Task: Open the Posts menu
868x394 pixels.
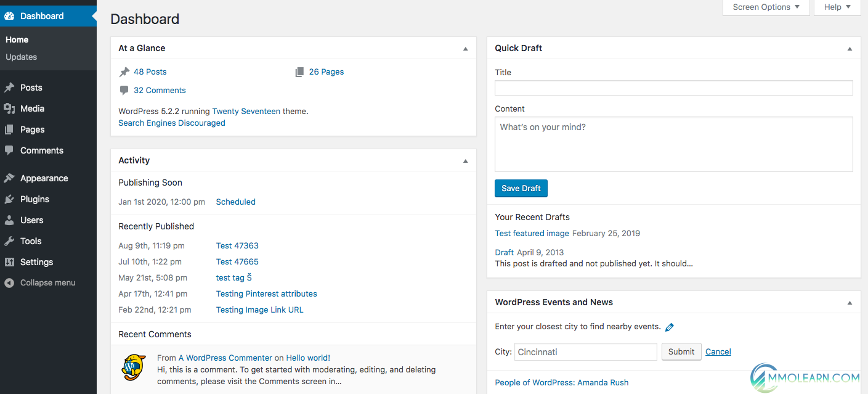Action: tap(48, 88)
